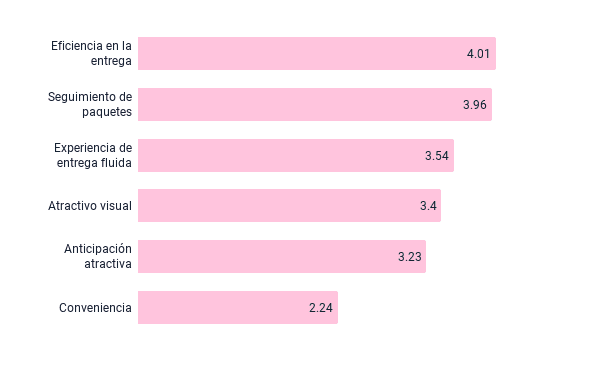Select the Atractivo visual bar
Image resolution: width=603 pixels, height=371 pixels.
(290, 206)
